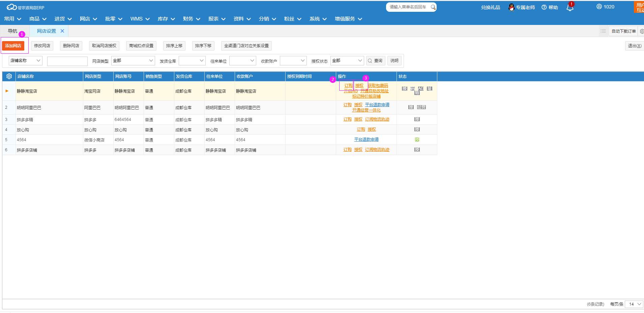This screenshot has width=644, height=313.
Task: Open the 授权状态 dropdown
Action: [x=347, y=61]
